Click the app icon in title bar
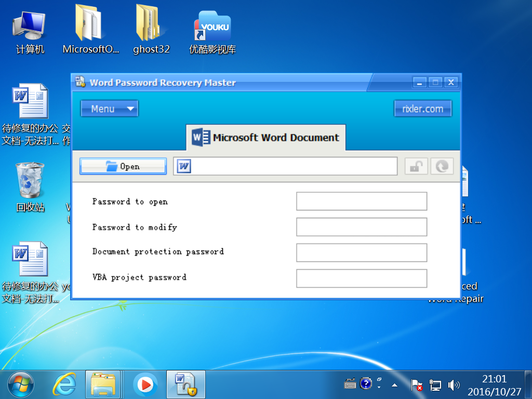 tap(81, 82)
